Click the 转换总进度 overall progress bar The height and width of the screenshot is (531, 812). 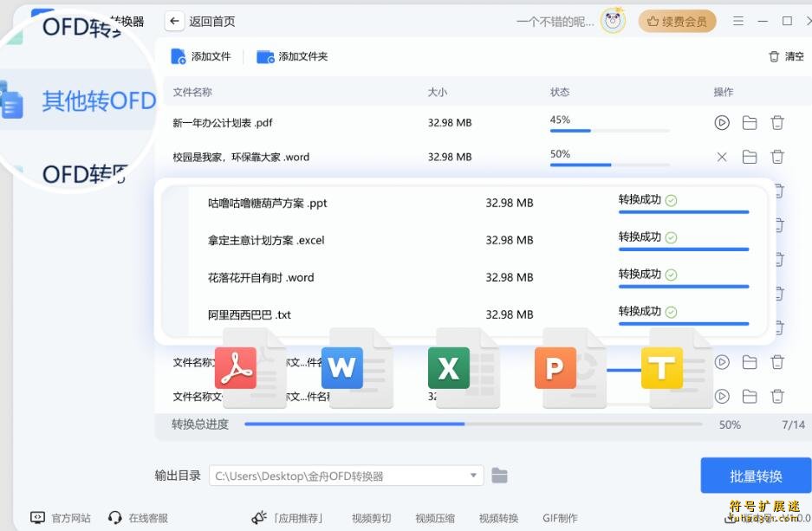[x=477, y=424]
